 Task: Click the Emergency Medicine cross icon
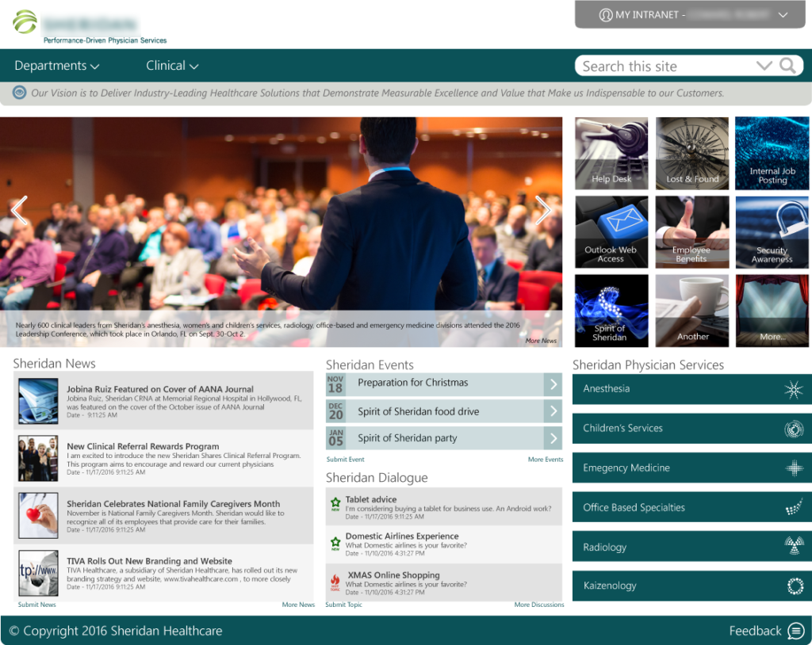tap(794, 468)
